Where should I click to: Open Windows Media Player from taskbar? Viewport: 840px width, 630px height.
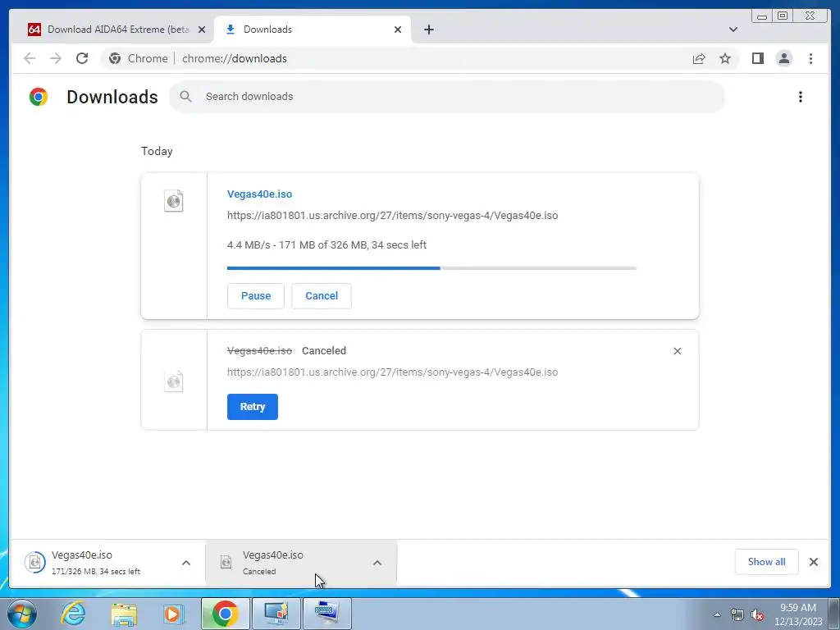pos(173,614)
